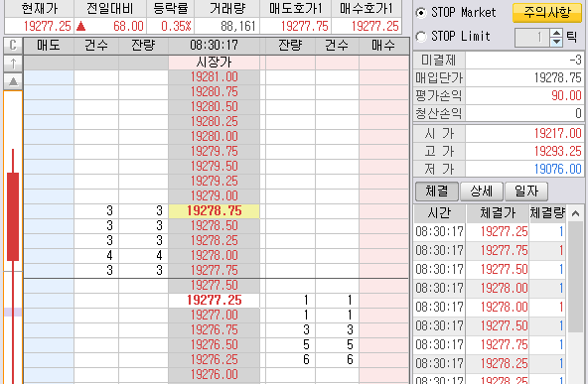This screenshot has width=588, height=384.
Task: Click the 미결제 value -3
Action: 575,60
